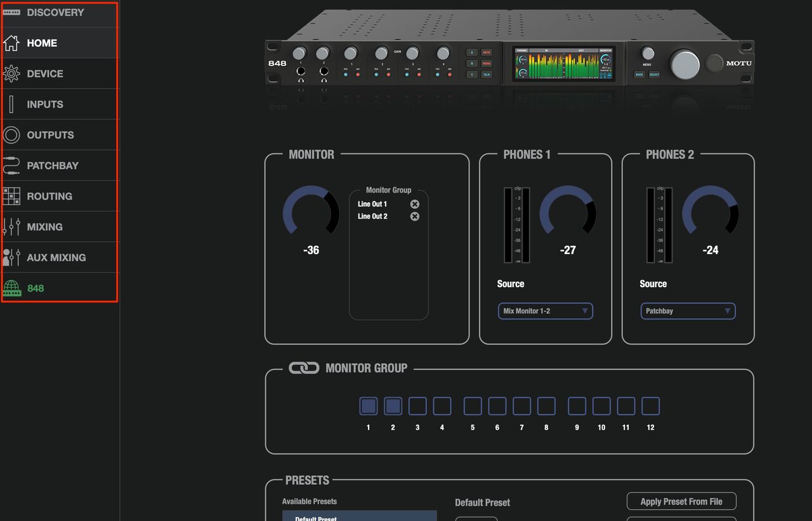Enable Monitor Group output 6
Screen dimensions: 812x521
point(497,406)
